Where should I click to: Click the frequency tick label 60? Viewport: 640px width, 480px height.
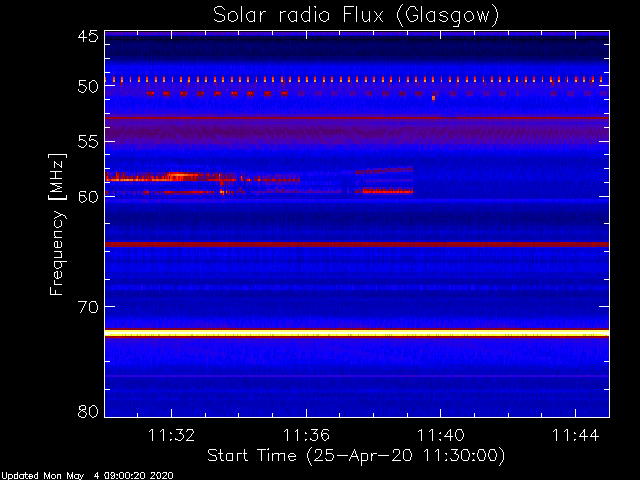pos(88,197)
